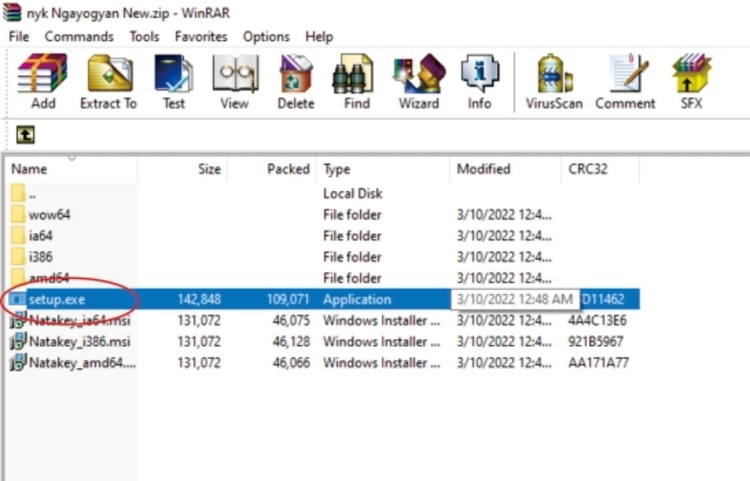Click CRC32 value 921B5967
This screenshot has height=481, width=750.
point(596,341)
